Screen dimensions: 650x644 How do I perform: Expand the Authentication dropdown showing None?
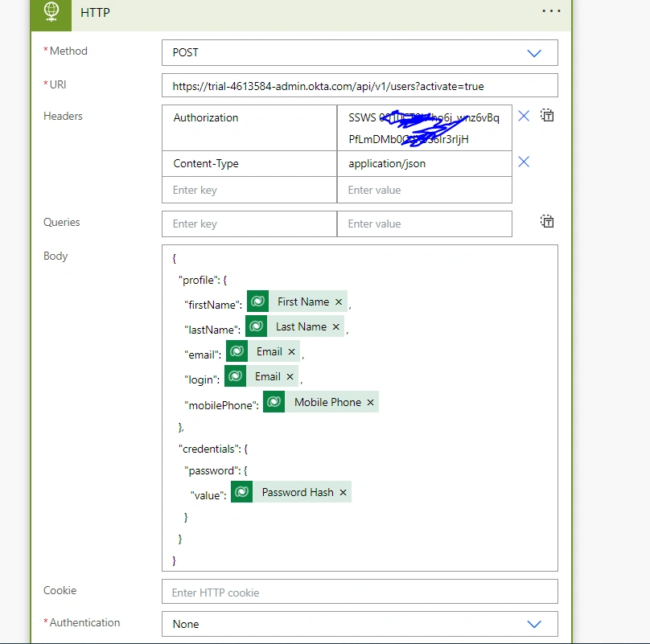[360, 624]
